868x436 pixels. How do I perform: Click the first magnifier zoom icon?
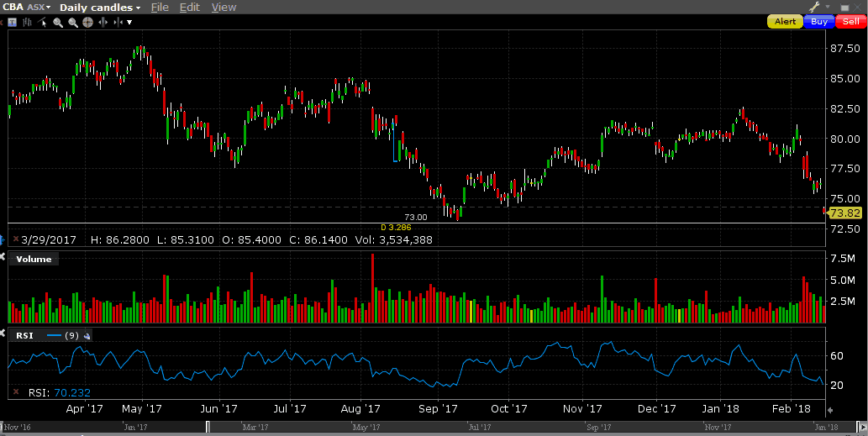[x=58, y=23]
